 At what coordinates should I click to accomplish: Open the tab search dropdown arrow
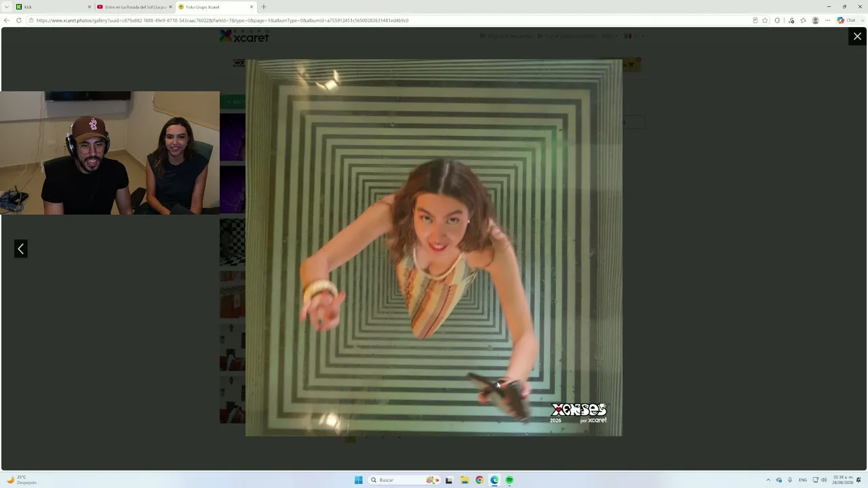[x=7, y=7]
